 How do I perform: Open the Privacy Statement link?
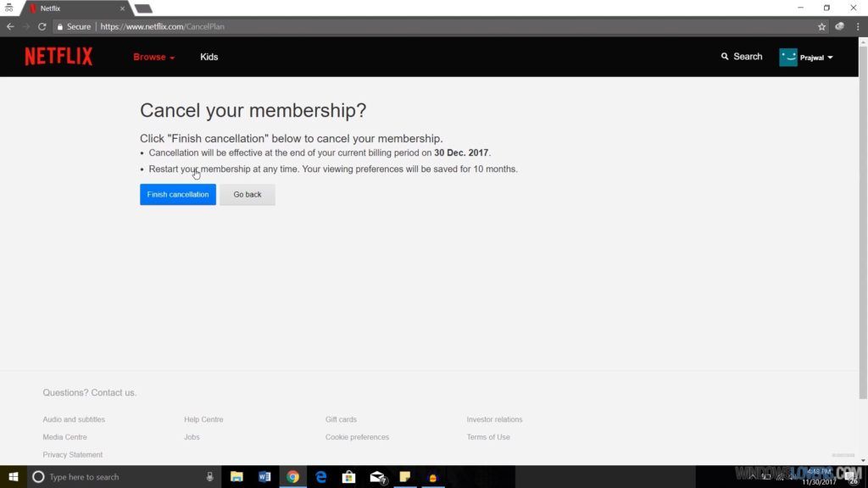click(73, 455)
